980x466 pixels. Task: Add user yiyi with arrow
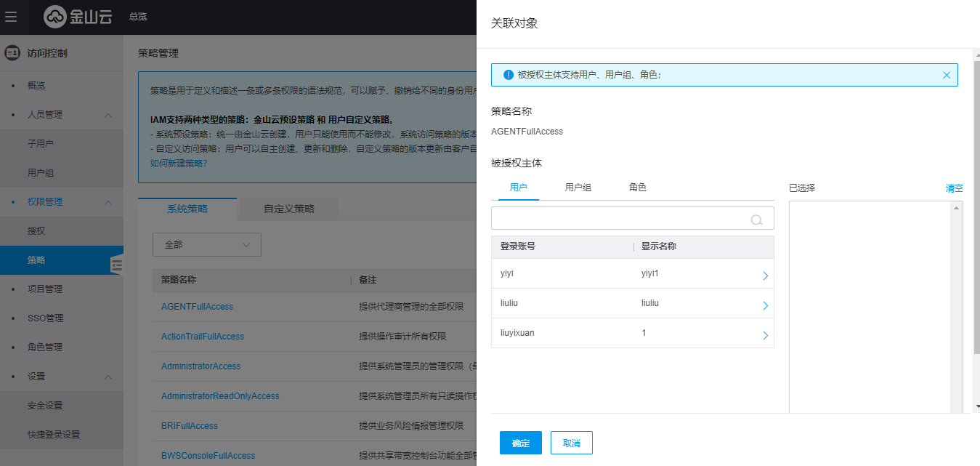pos(765,276)
